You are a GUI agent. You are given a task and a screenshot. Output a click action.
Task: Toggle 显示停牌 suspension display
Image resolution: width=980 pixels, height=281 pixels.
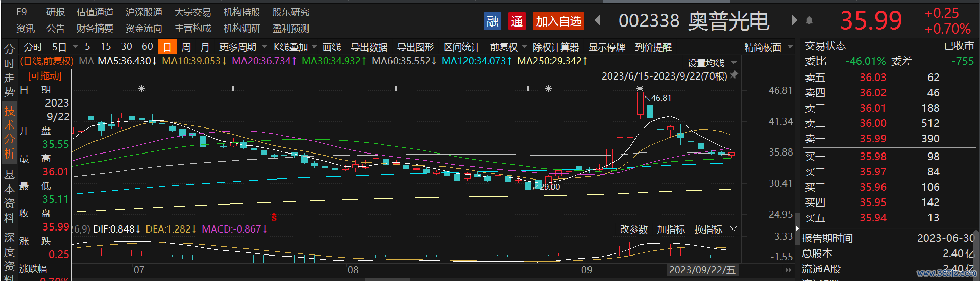coord(607,47)
